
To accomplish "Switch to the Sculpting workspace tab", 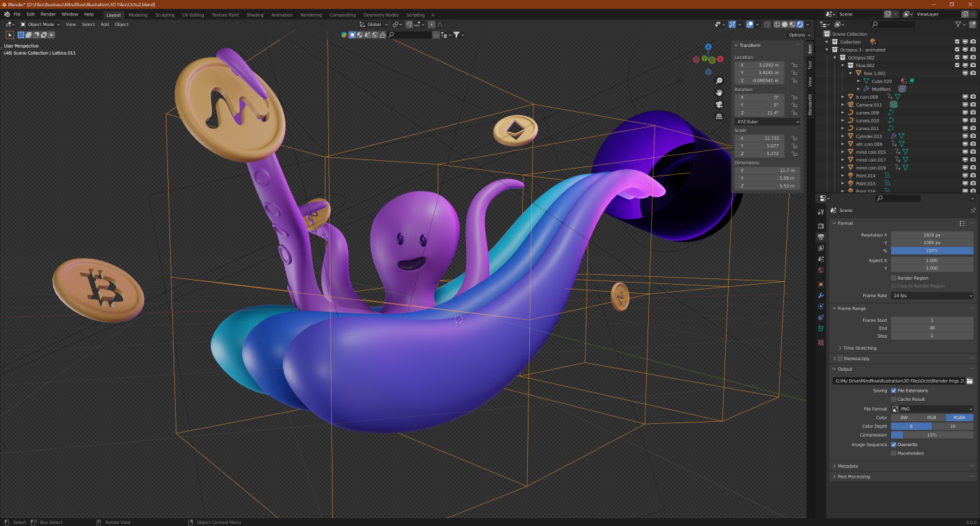I will click(164, 14).
